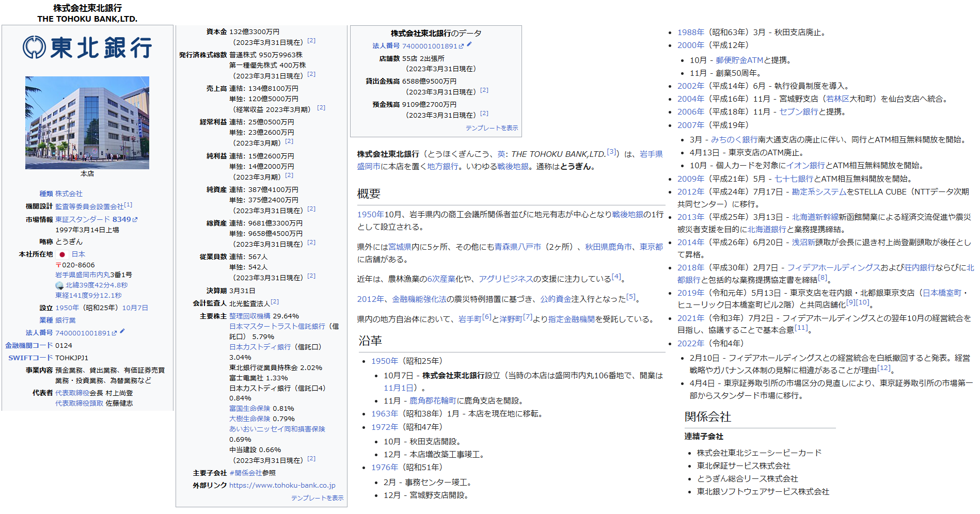980x514 pixels.
Task: Open reference [3] after THE TOHOKU BANK,LTD.
Action: click(611, 152)
